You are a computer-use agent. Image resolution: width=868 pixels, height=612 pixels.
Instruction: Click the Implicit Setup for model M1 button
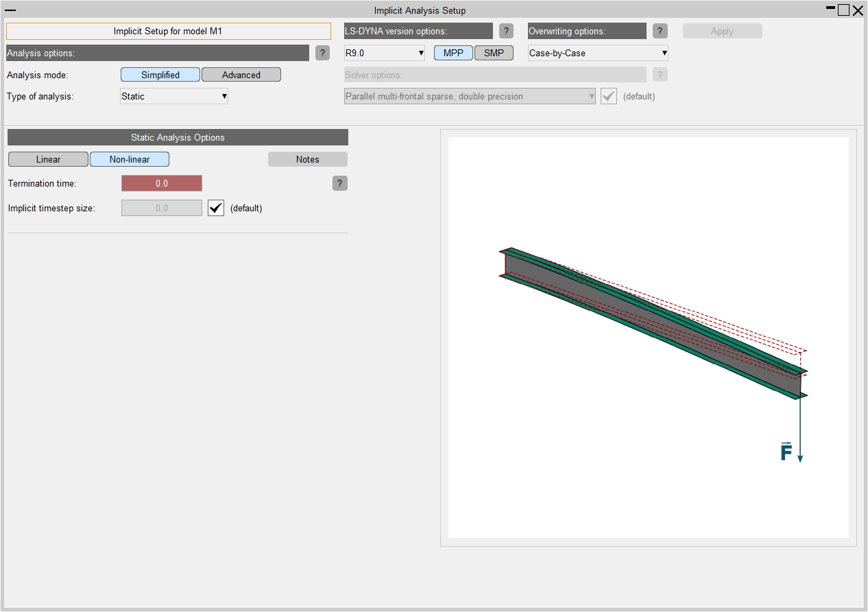click(x=169, y=31)
